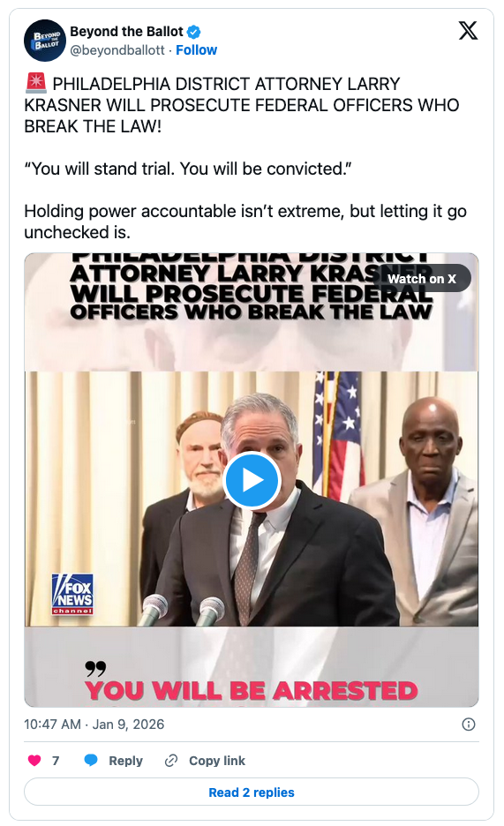The width and height of the screenshot is (504, 826).
Task: Click the heart like icon
Action: point(34,760)
